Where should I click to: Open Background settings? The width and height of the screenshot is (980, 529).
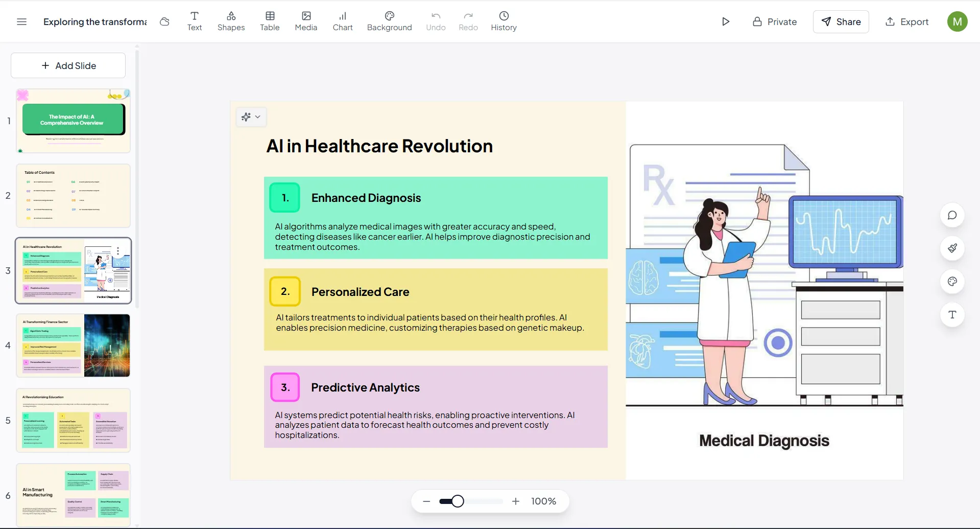[x=390, y=21]
